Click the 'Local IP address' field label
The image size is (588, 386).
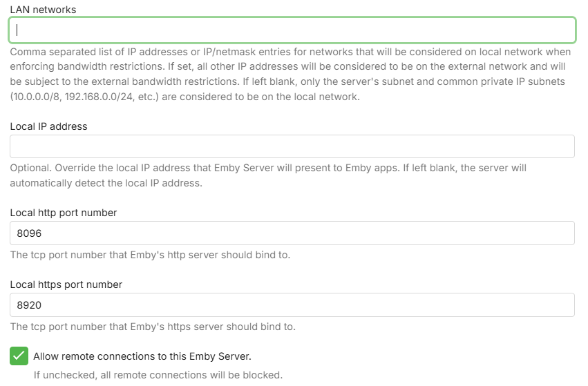click(x=48, y=126)
